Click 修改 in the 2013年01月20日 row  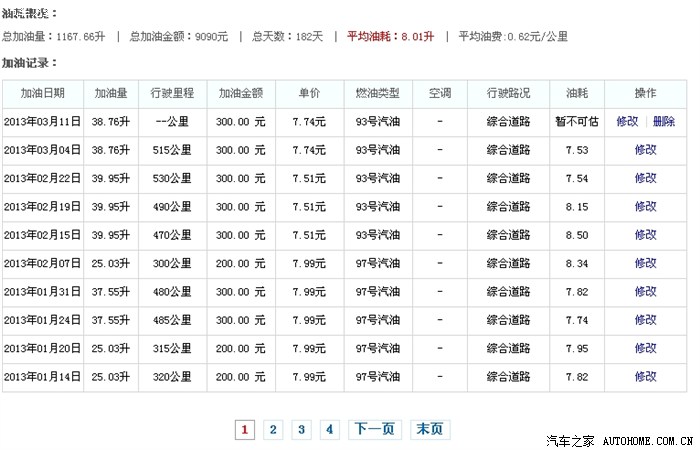(x=645, y=348)
